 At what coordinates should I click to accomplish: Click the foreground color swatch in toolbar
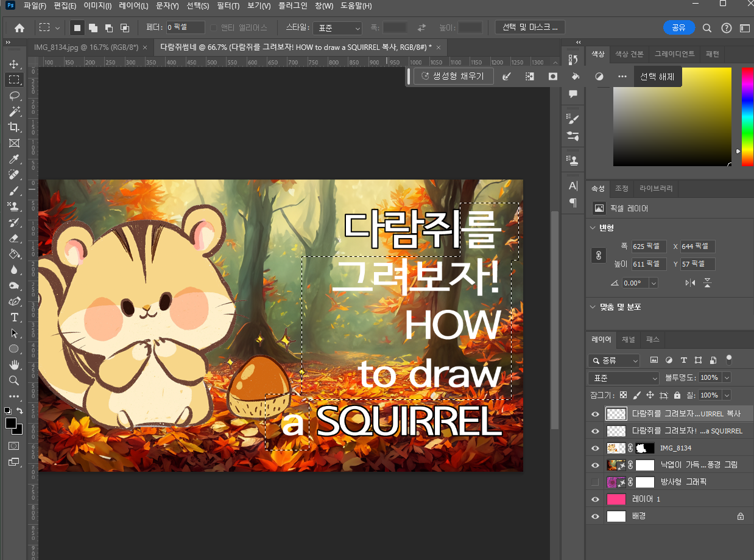tap(11, 423)
